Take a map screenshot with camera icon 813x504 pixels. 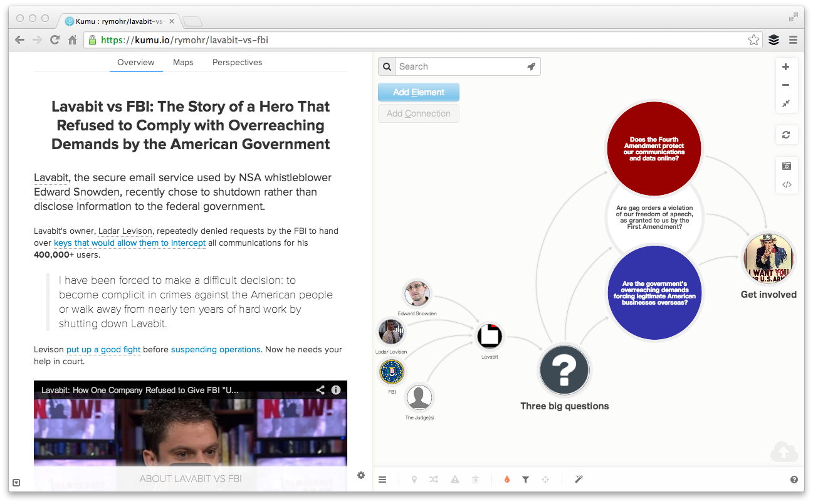(x=786, y=166)
